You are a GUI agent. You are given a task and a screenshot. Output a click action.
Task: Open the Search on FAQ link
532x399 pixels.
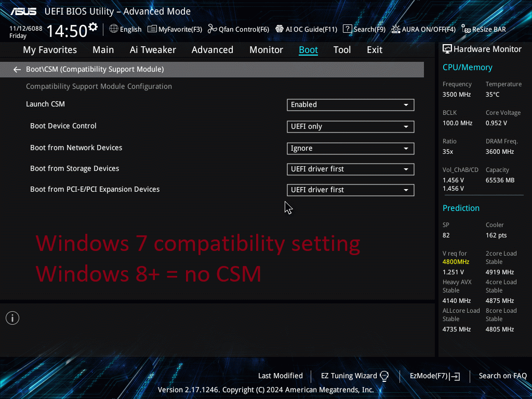tap(502, 376)
